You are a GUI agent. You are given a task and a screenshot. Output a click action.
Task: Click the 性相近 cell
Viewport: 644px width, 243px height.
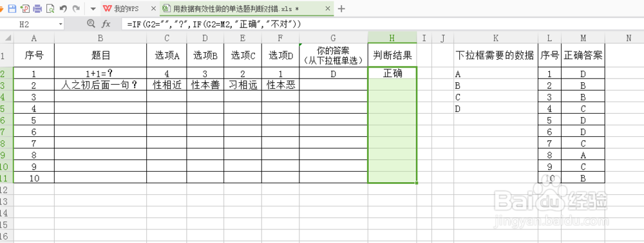167,85
